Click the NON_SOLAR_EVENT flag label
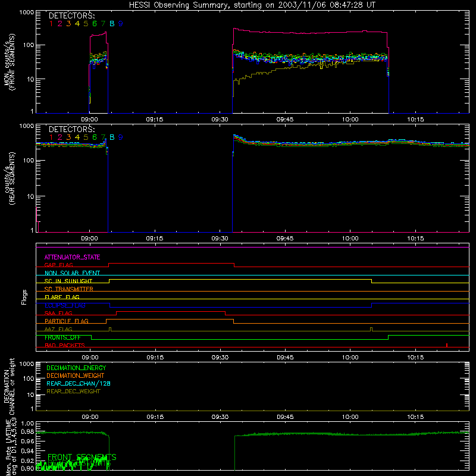 [x=72, y=273]
